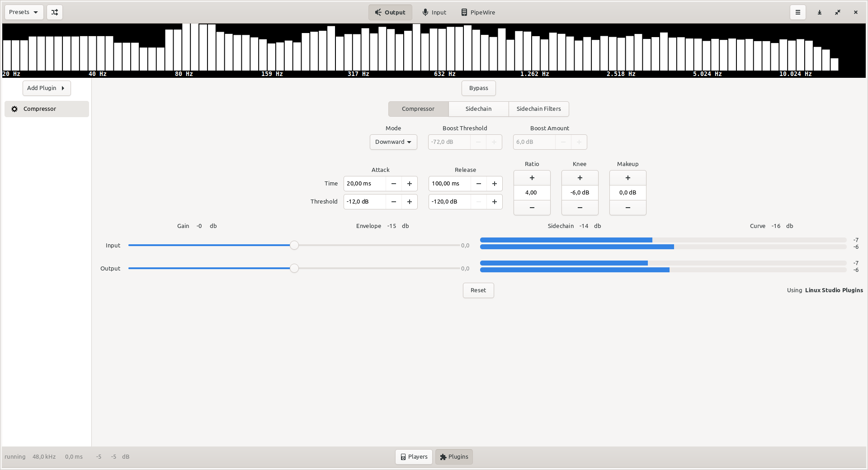The height and width of the screenshot is (470, 868).
Task: Expand the Add Plugin menu
Action: [47, 88]
